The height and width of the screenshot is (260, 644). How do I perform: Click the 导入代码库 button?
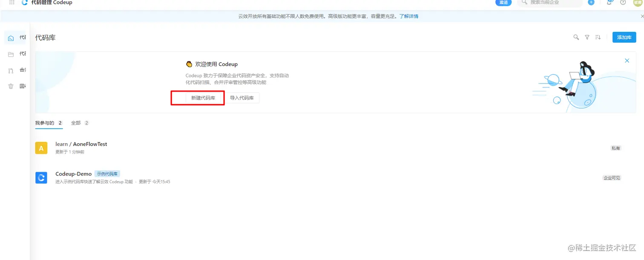[242, 98]
